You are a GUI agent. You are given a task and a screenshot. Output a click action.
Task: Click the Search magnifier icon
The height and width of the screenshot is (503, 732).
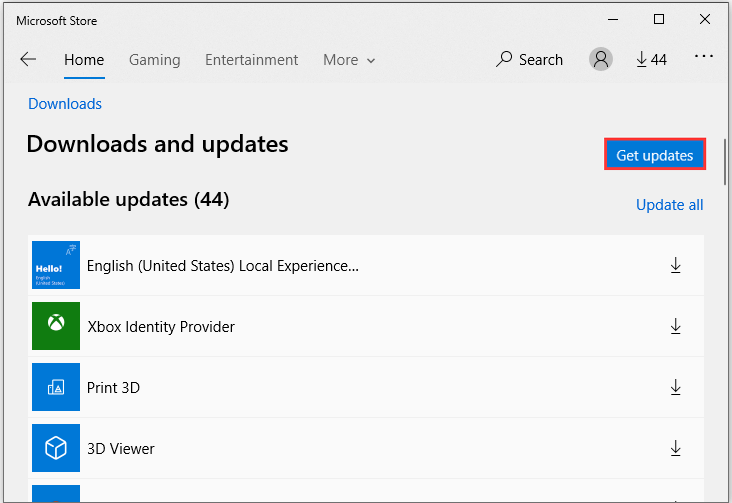click(504, 59)
